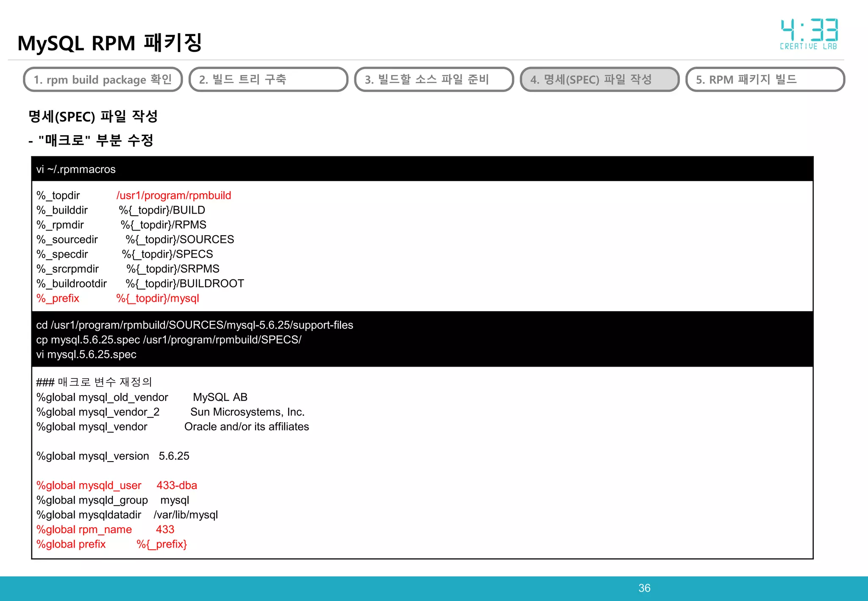Click the %{_topdir}/RPMS value
Screen dimensions: 868x601
tap(164, 225)
